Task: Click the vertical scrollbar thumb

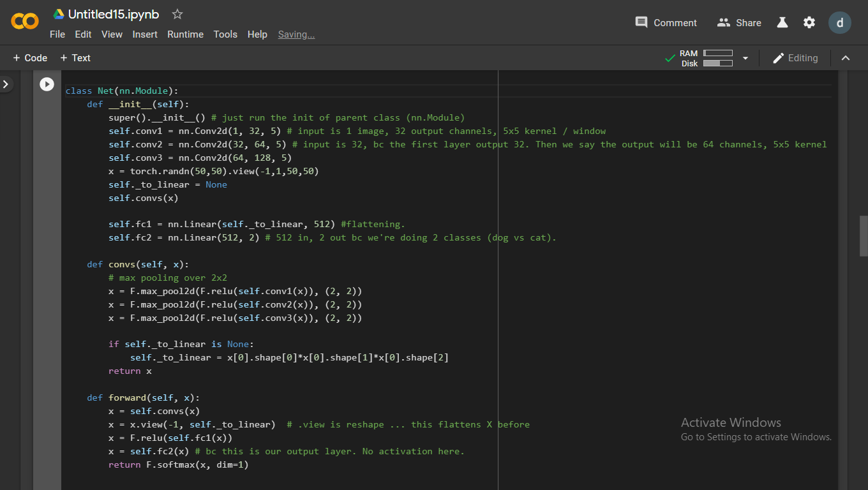Action: click(864, 235)
